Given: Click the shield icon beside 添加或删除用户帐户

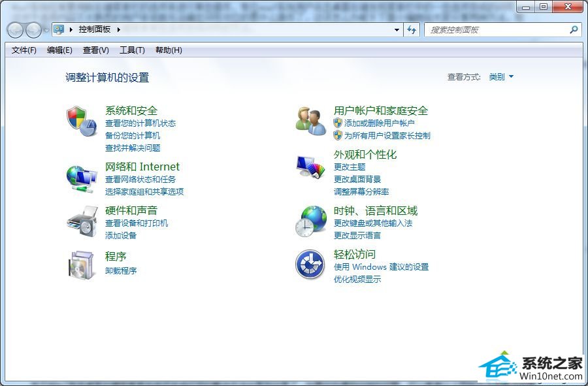Looking at the screenshot, I should (338, 123).
